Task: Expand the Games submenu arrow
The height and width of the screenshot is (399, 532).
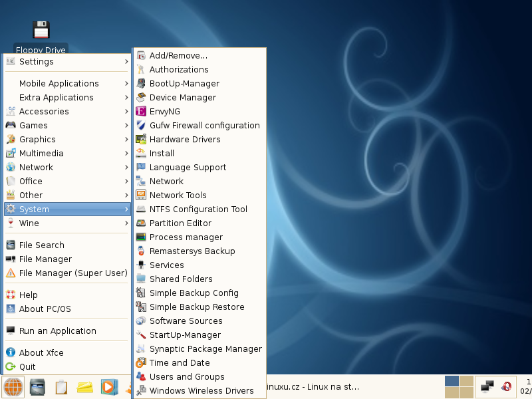Action: 126,125
